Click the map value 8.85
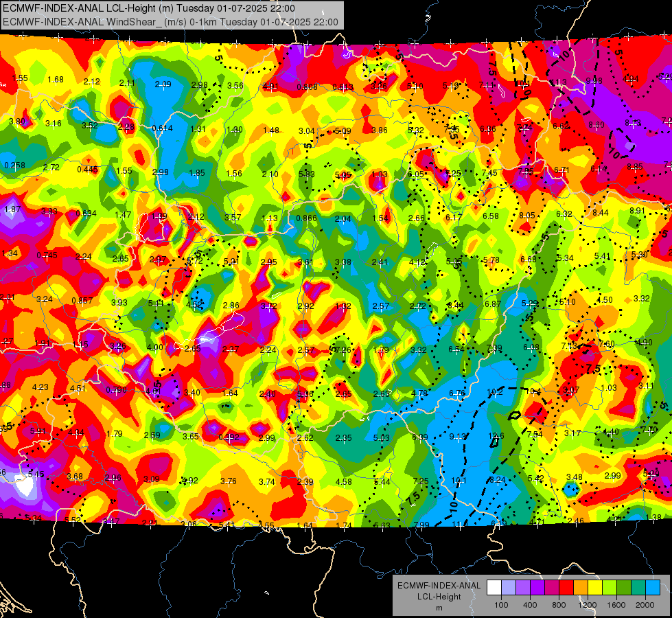672x618 pixels. (x=635, y=167)
